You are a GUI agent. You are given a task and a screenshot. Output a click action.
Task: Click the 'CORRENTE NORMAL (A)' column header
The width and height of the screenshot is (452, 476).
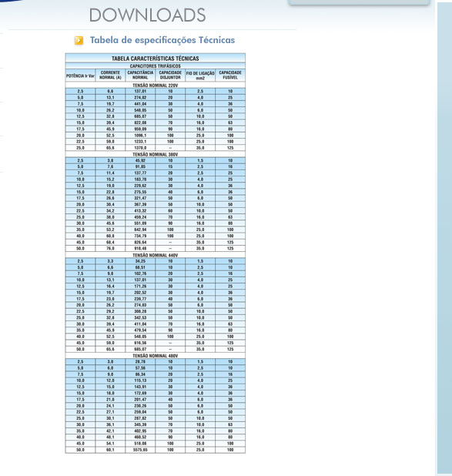(x=110, y=75)
